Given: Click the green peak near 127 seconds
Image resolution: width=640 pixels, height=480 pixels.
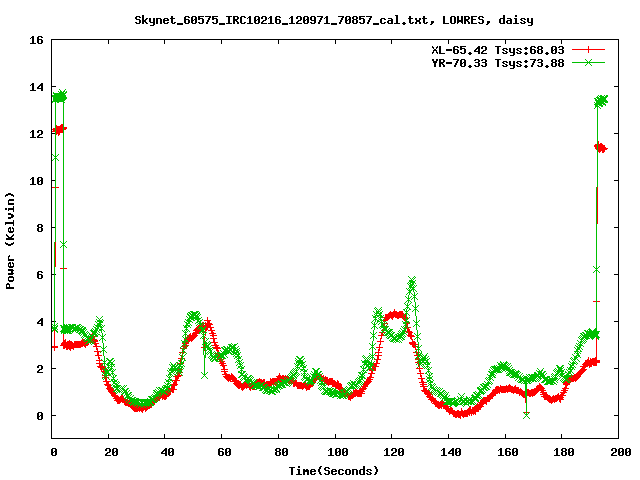Looking at the screenshot, I should (412, 280).
